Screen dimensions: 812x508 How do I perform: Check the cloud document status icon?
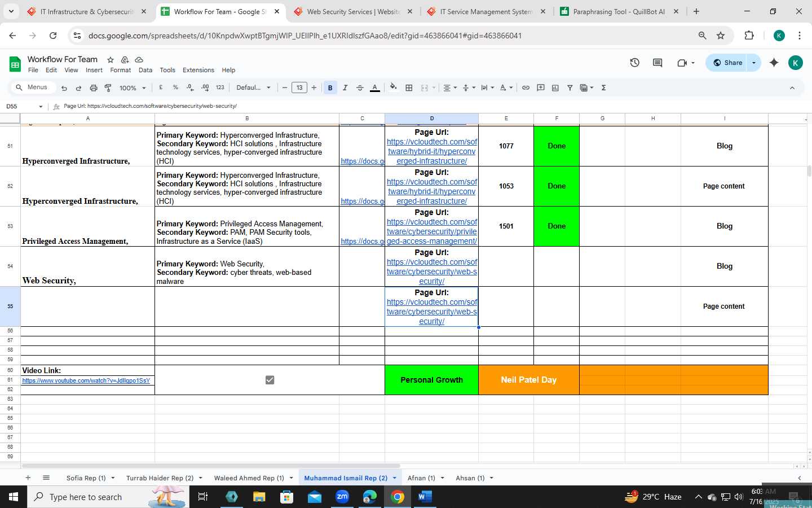click(x=139, y=59)
